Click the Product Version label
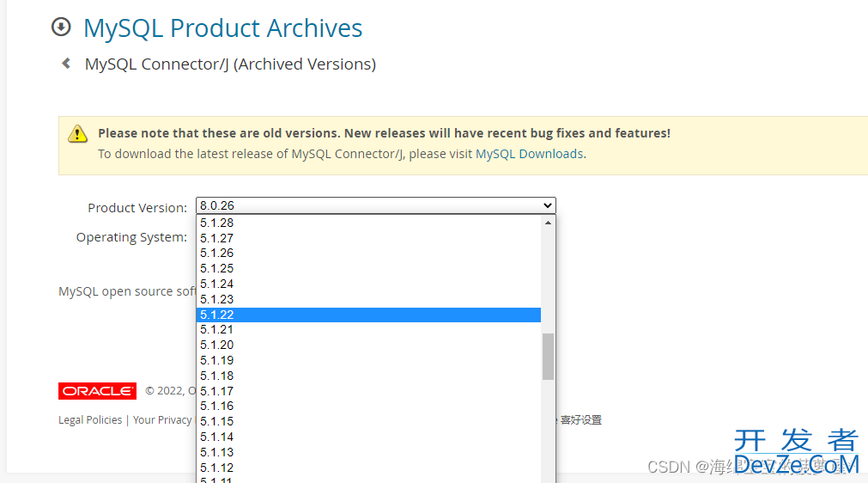Viewport: 868px width, 483px height. tap(137, 208)
